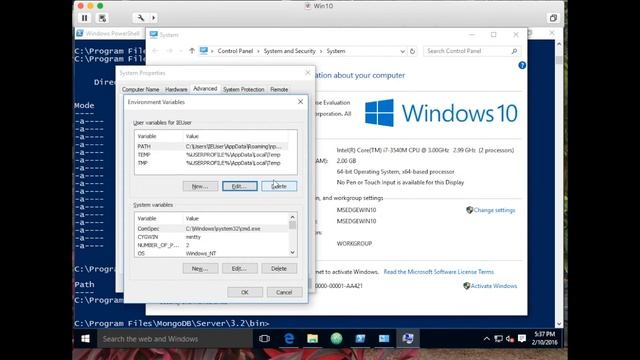
Task: Open the PowerShell icon on the taskbar
Action: (360, 339)
